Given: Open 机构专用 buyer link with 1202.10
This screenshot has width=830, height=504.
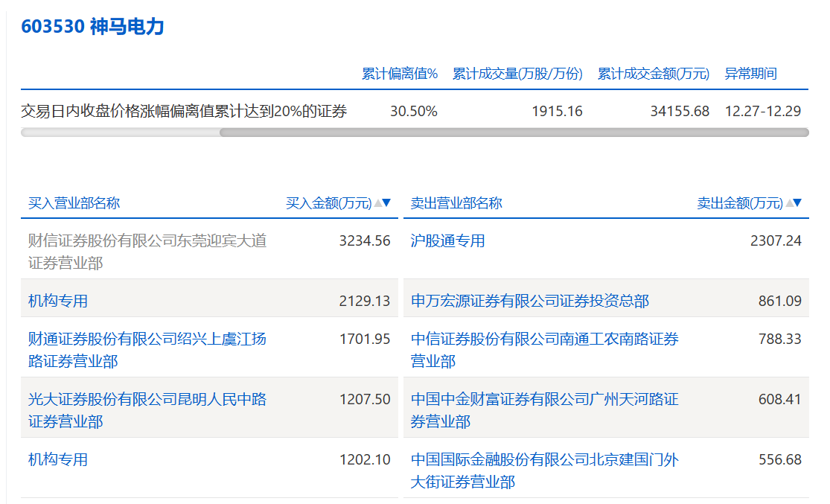Looking at the screenshot, I should tap(58, 459).
